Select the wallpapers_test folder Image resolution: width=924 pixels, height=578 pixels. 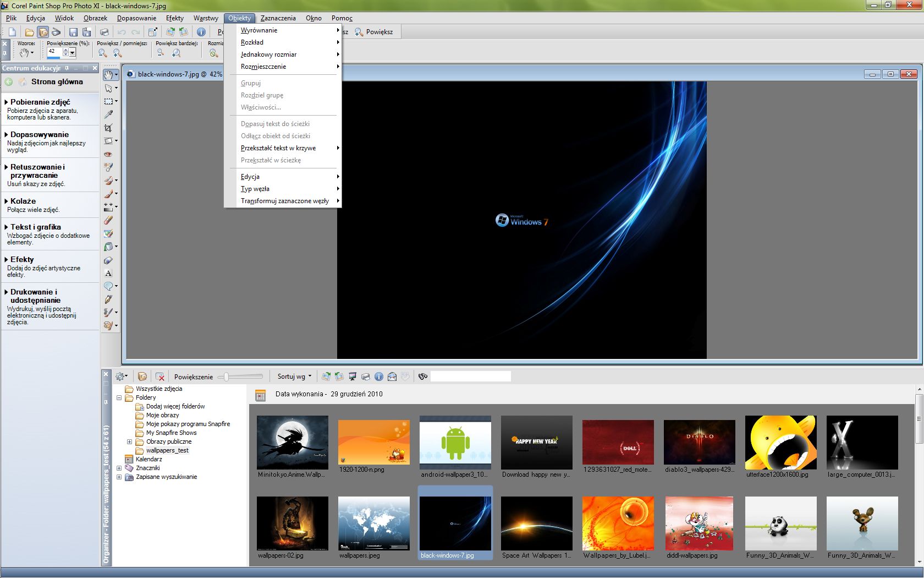167,450
